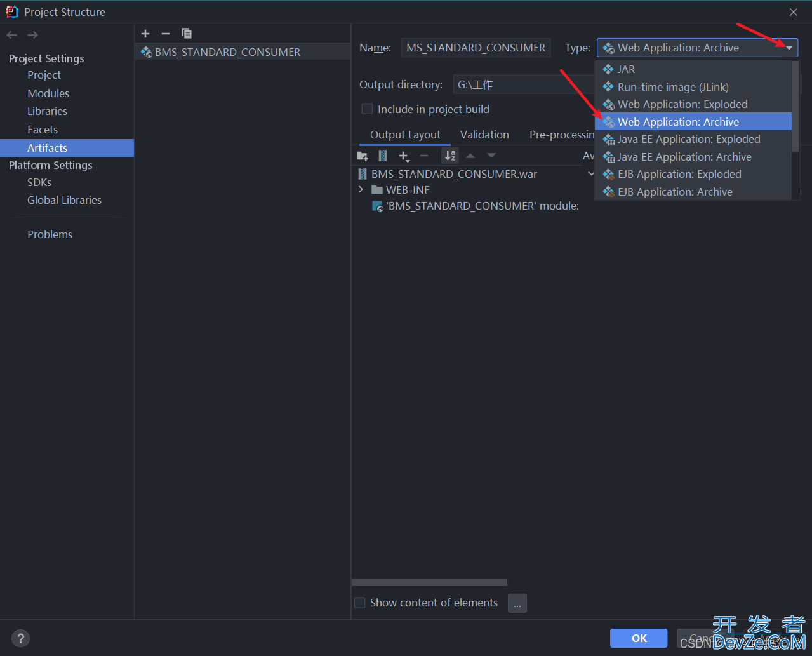Include the artifact in project build
The height and width of the screenshot is (656, 812).
pyautogui.click(x=367, y=109)
